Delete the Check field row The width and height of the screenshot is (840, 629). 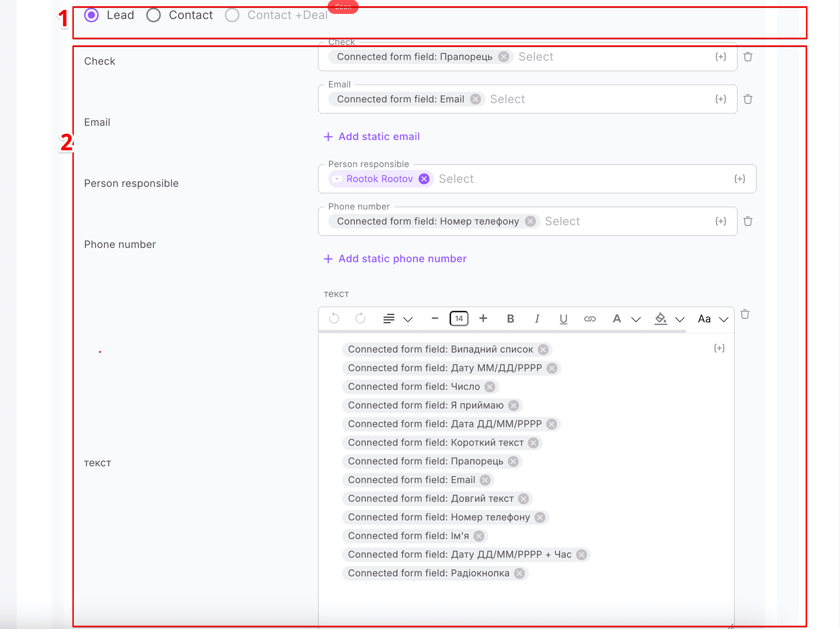coord(748,57)
